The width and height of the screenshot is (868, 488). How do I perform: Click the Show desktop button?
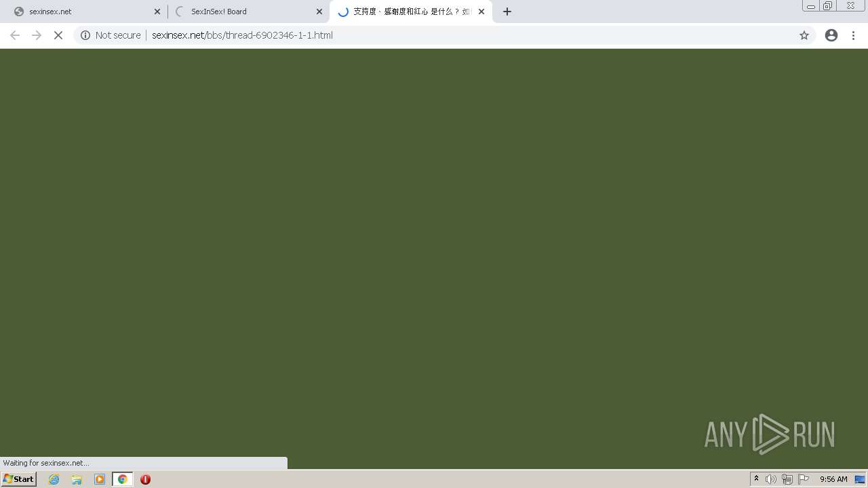point(860,479)
